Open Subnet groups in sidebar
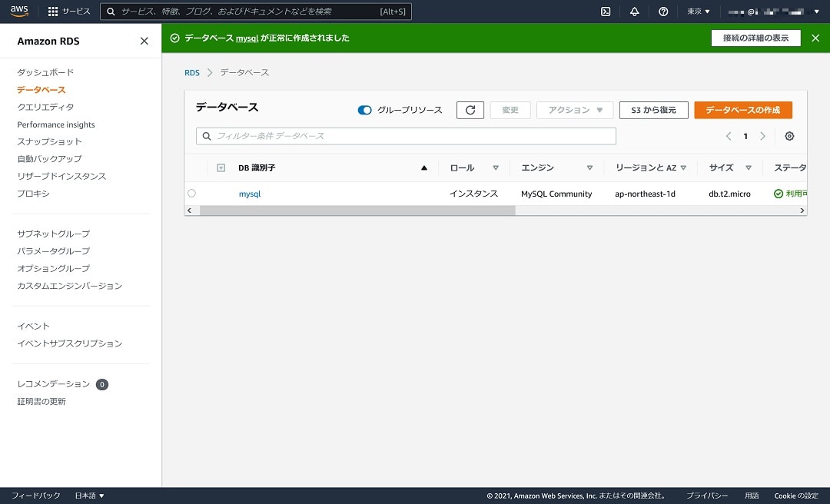The height and width of the screenshot is (504, 830). (x=54, y=234)
